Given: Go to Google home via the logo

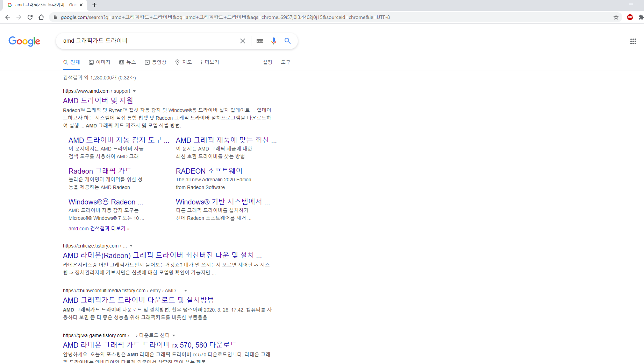Looking at the screenshot, I should coord(24,41).
